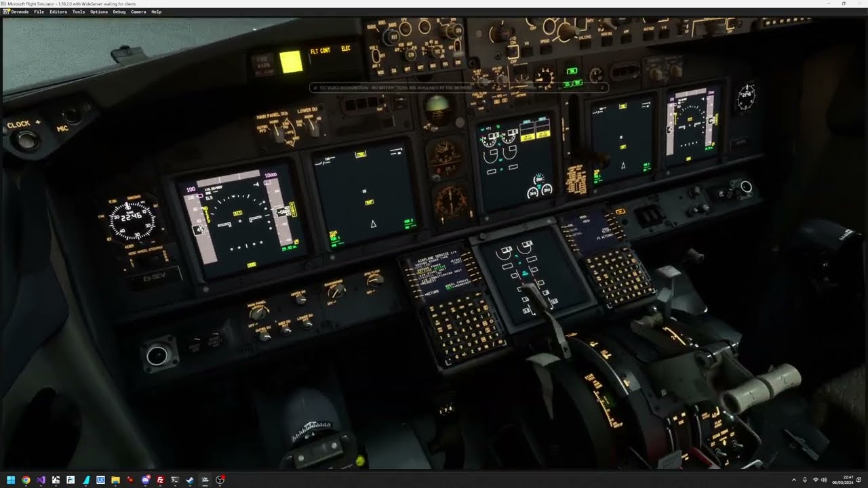Open the terminal icon in taskbar
The width and height of the screenshot is (868, 488).
[x=175, y=480]
